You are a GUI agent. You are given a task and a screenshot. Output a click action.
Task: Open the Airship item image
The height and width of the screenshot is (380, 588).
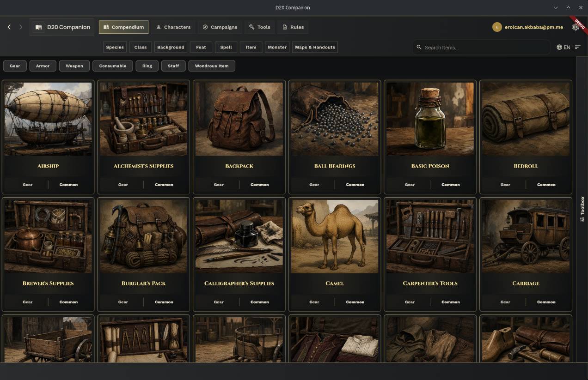(48, 119)
